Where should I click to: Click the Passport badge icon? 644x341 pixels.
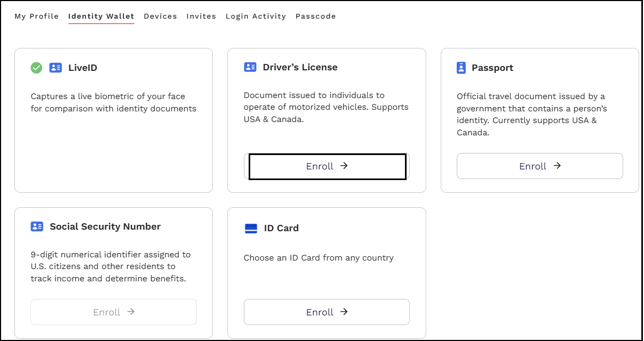tap(462, 68)
